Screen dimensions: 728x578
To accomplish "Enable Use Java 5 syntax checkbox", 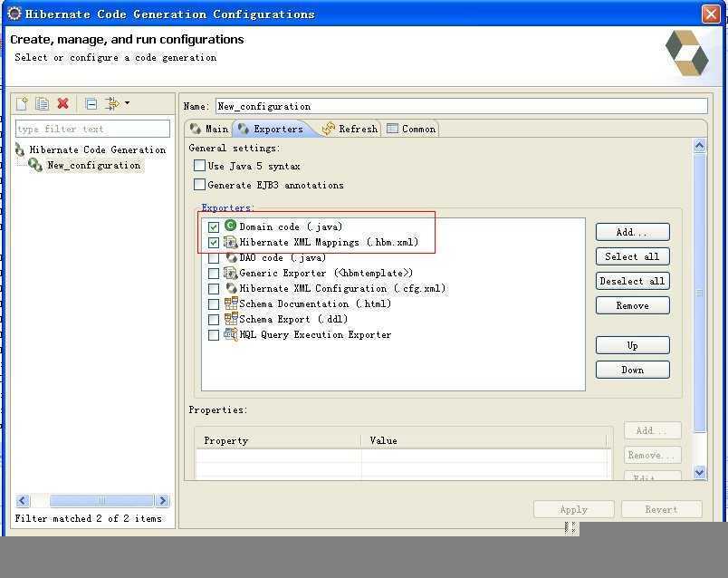I will coord(199,166).
